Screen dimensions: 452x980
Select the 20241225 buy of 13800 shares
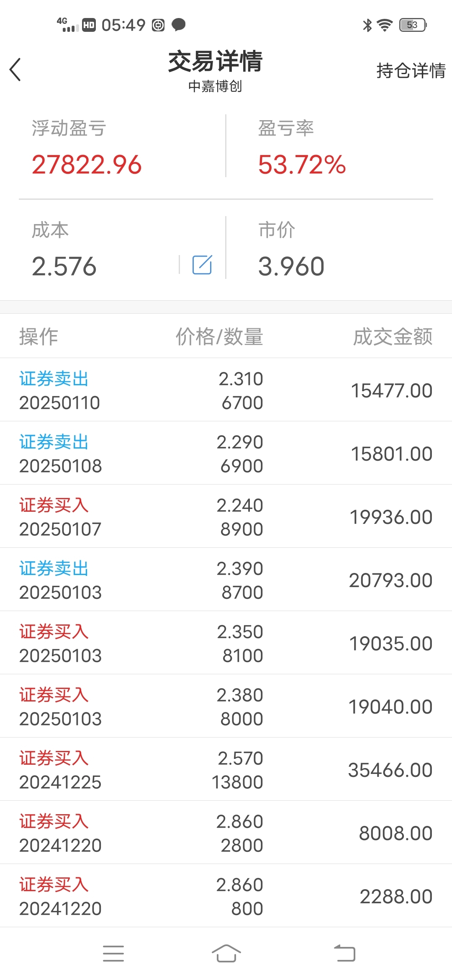[226, 770]
